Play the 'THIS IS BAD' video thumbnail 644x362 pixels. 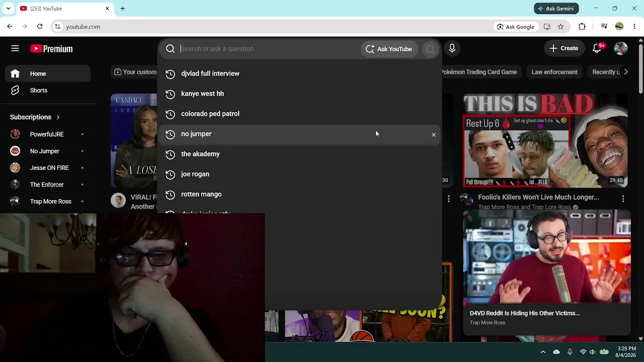click(545, 140)
